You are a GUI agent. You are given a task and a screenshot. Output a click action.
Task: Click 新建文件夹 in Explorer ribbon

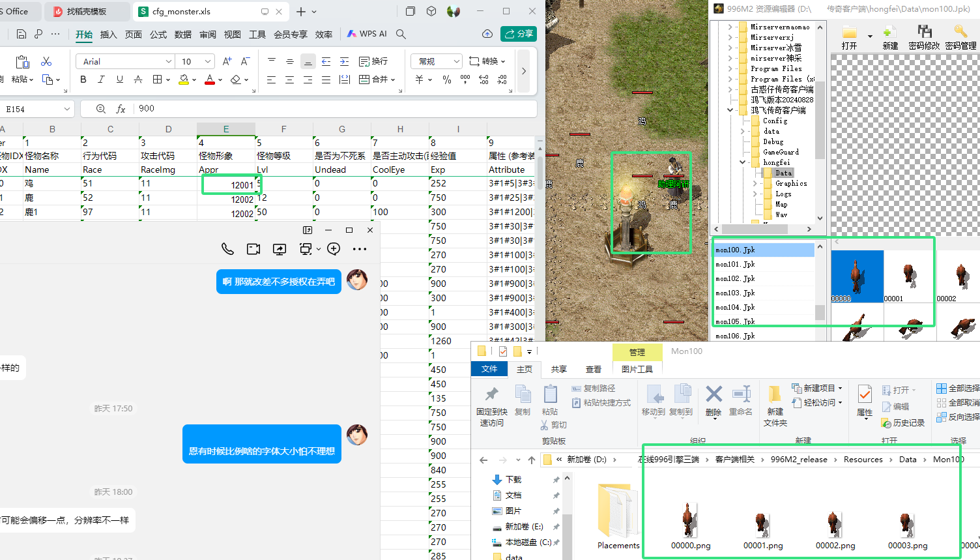click(x=775, y=407)
